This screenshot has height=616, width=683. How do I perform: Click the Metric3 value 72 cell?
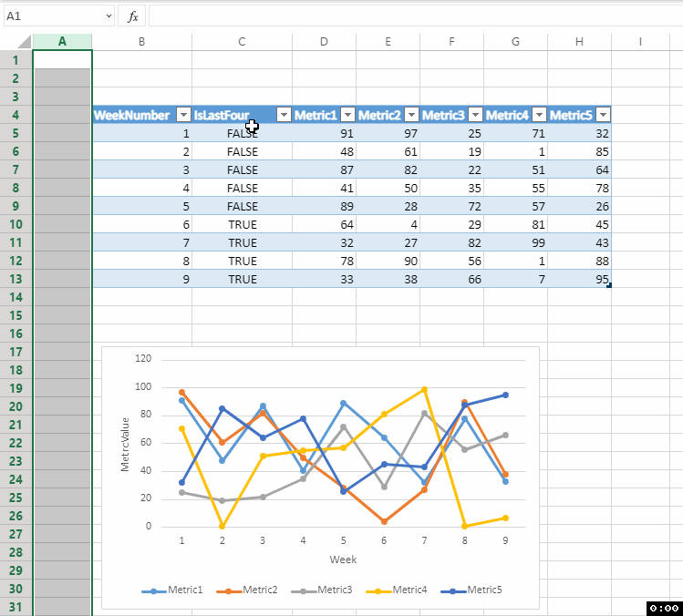451,206
